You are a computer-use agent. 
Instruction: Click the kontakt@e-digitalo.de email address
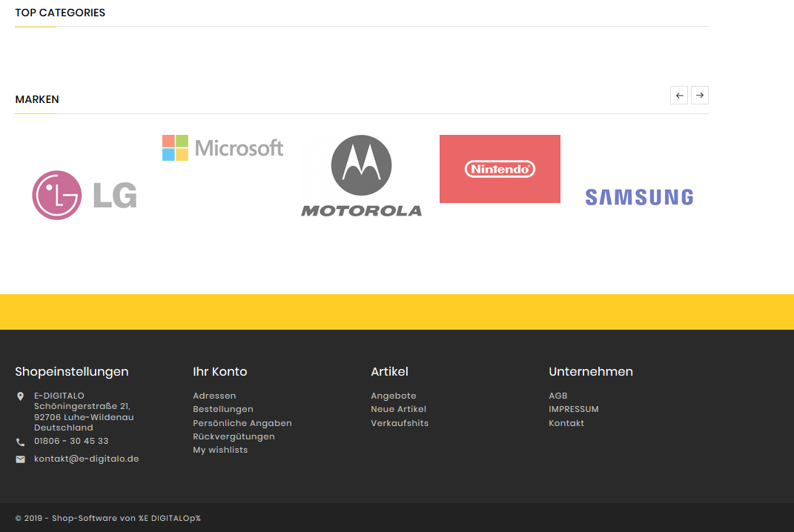click(87, 459)
